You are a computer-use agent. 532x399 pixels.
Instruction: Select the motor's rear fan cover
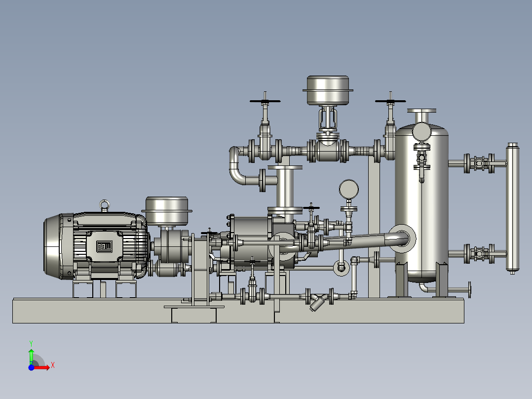[53, 246]
